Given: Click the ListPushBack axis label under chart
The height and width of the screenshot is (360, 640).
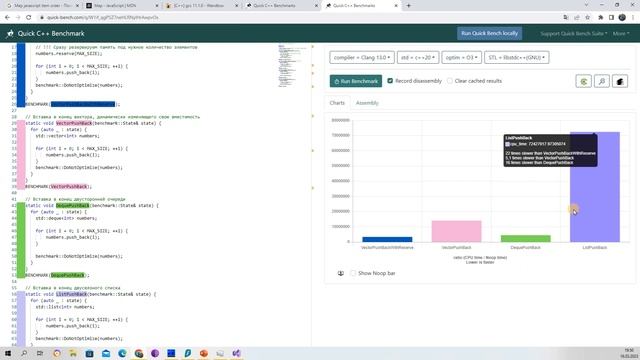Looking at the screenshot, I should click(595, 248).
